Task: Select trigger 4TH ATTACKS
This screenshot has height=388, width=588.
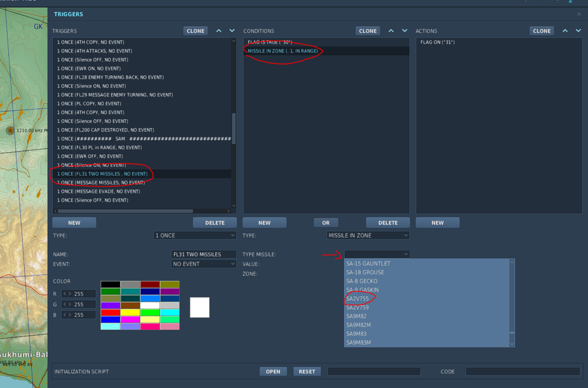Action: 142,51
